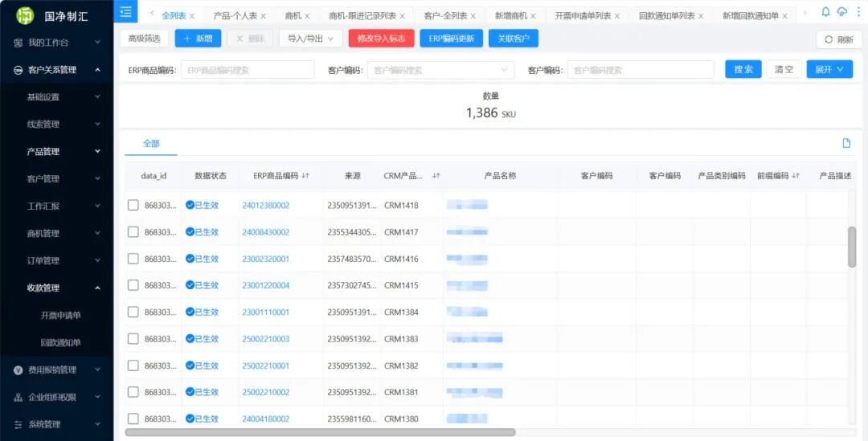This screenshot has width=868, height=441.
Task: Click the 修改导入标志 red button
Action: tap(381, 39)
